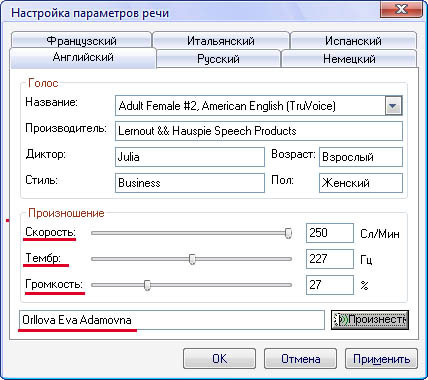The height and width of the screenshot is (380, 428).
Task: Click the Диктор label
Action: pos(46,154)
